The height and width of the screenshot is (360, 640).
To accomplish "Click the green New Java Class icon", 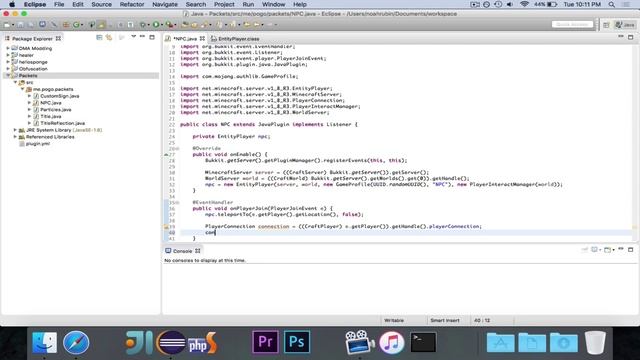I will (x=76, y=25).
